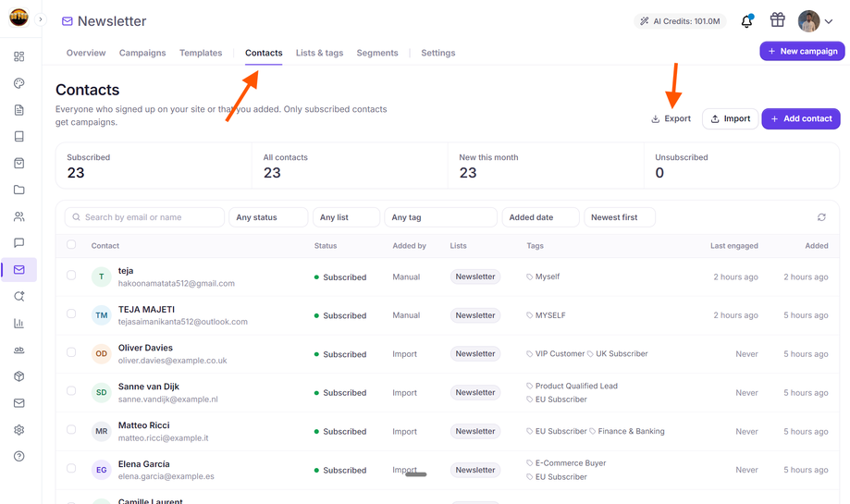This screenshot has height=504, width=850.
Task: Check the box for Oliver Davies
Action: pos(71,352)
